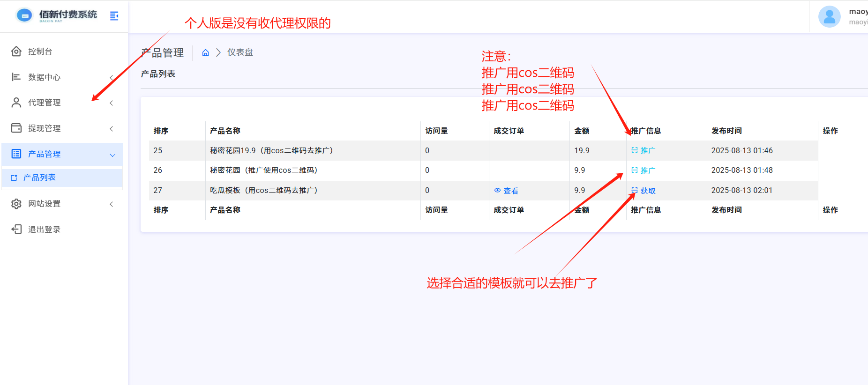Expand the 数据中心 menu chevron
This screenshot has width=868, height=385.
point(111,77)
